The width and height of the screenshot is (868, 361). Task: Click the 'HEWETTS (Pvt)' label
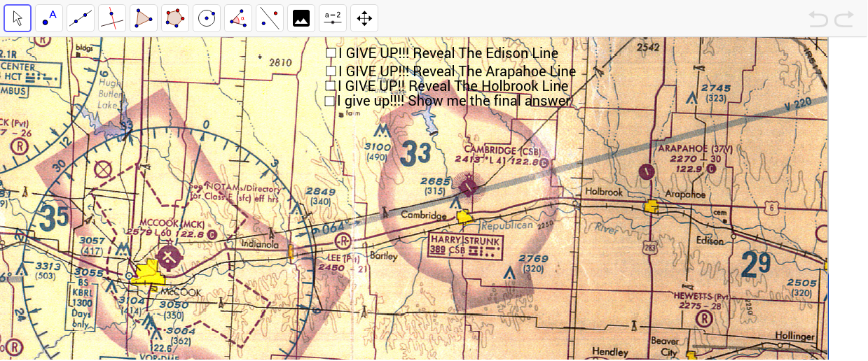(700, 296)
